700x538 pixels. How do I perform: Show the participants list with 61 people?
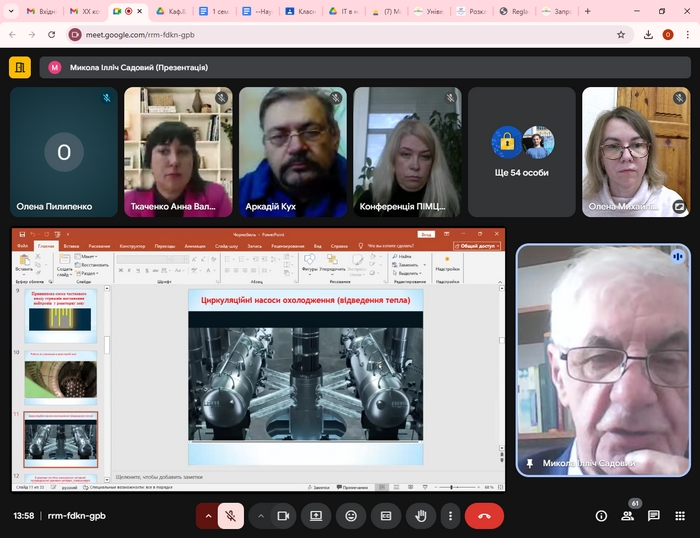click(627, 516)
